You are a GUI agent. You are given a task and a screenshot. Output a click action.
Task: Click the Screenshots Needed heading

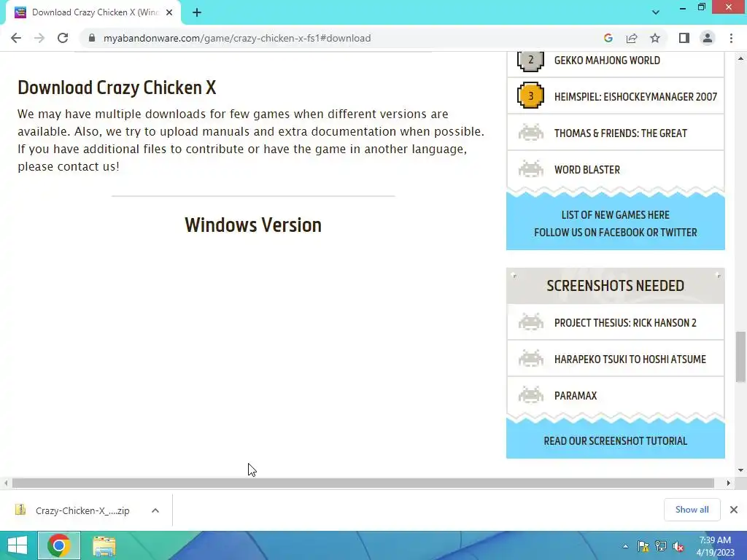[615, 286]
